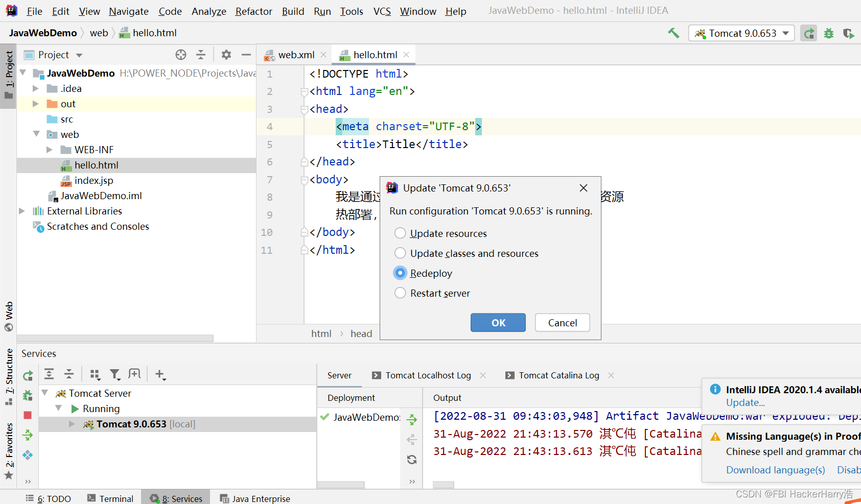861x504 pixels.
Task: Click the head breadcrumb below the editor
Action: 361,333
